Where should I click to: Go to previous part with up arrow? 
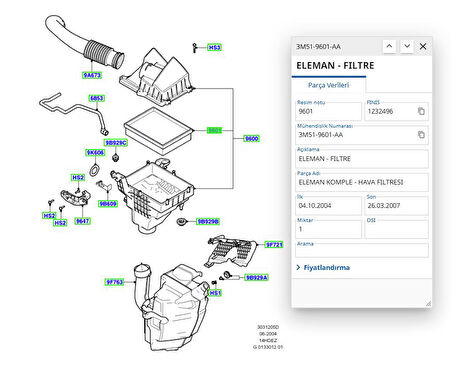(x=389, y=46)
